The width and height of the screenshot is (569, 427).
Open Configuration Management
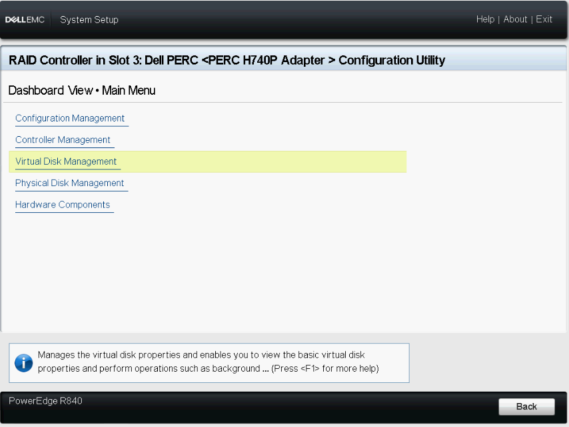click(x=70, y=118)
